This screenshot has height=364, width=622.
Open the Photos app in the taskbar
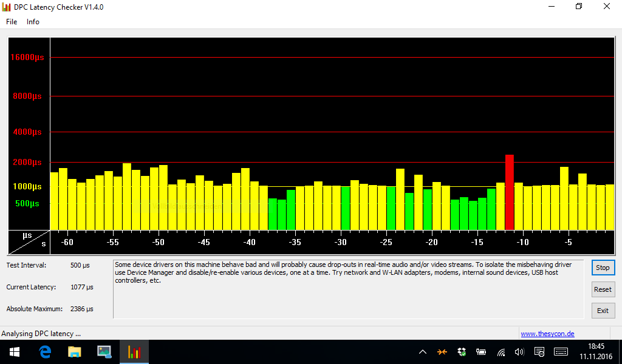click(104, 352)
